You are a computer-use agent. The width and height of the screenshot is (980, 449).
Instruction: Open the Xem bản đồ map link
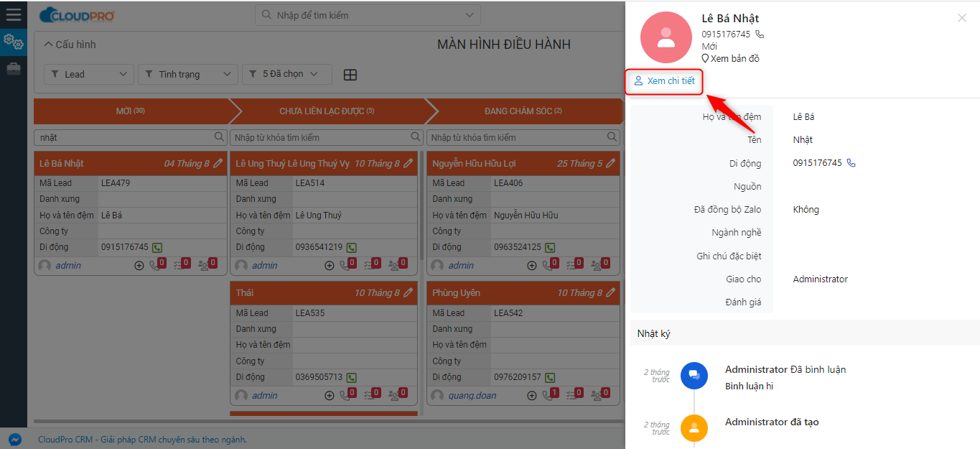(731, 58)
